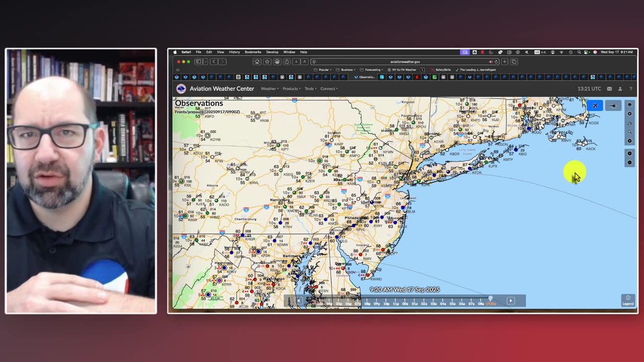Click the mail envelope icon in header
644x362 pixels.
(x=609, y=89)
